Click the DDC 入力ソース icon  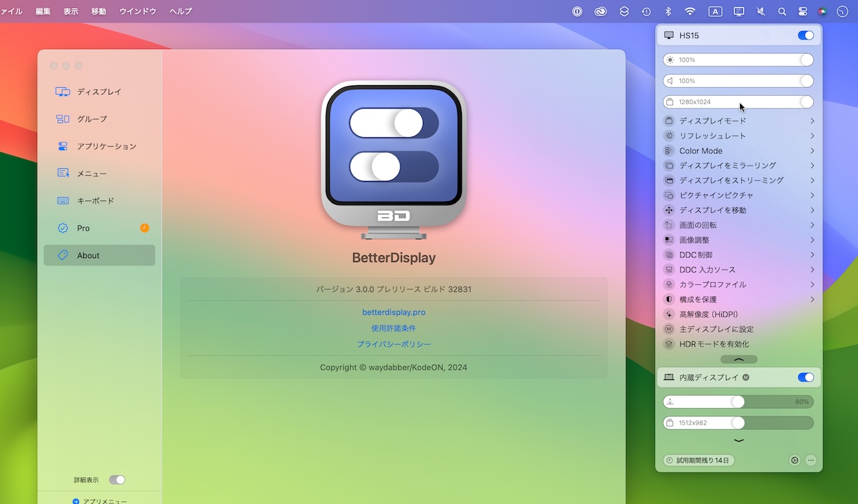click(668, 269)
